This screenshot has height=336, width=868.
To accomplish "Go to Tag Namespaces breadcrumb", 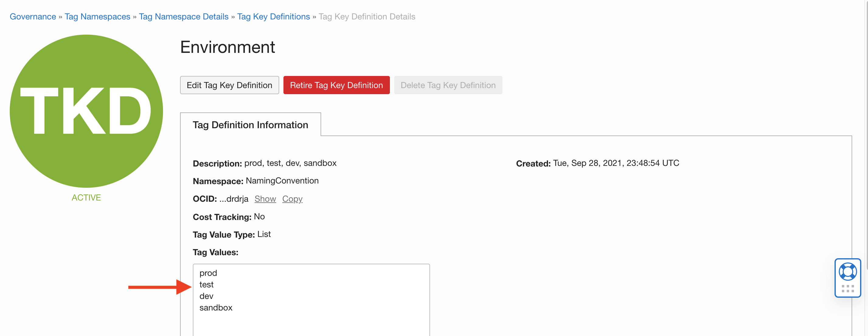I will pos(97,16).
